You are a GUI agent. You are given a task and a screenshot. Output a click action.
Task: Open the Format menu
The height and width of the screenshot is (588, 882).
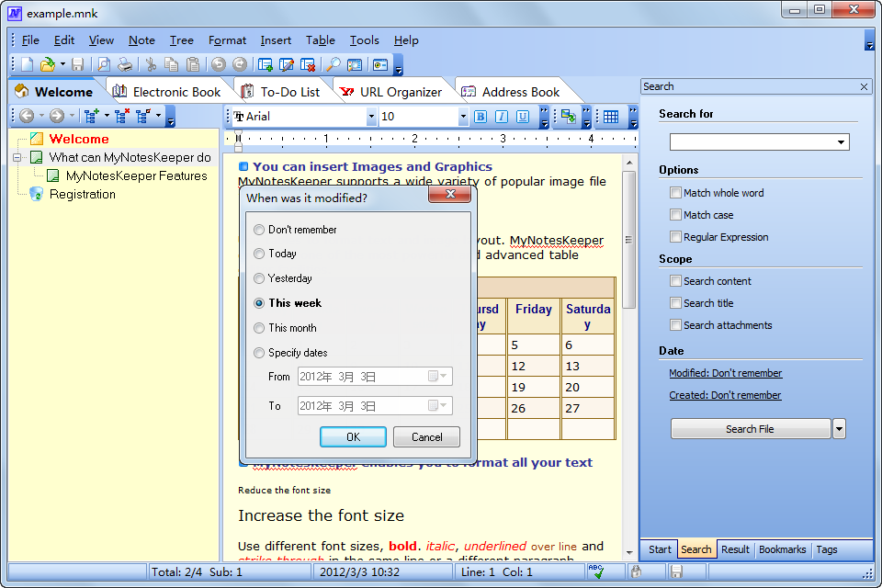(x=227, y=40)
